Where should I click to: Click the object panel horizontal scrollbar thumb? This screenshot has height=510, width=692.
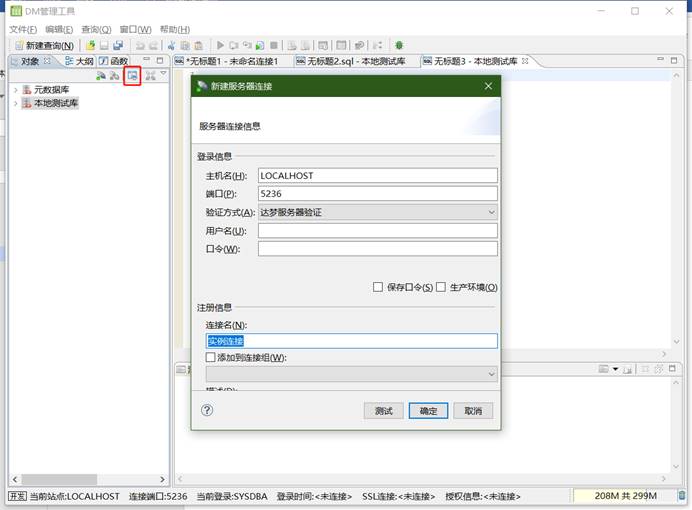coord(59,479)
